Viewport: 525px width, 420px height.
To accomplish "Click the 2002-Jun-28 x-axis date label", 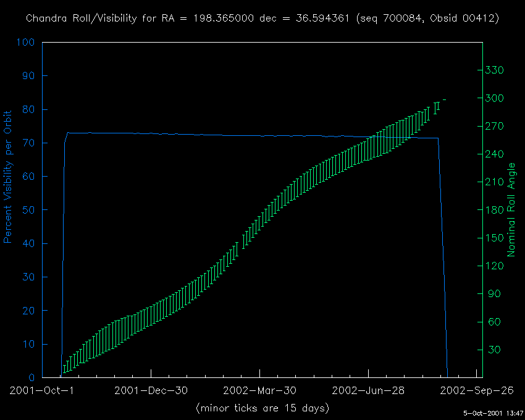I will click(x=368, y=390).
